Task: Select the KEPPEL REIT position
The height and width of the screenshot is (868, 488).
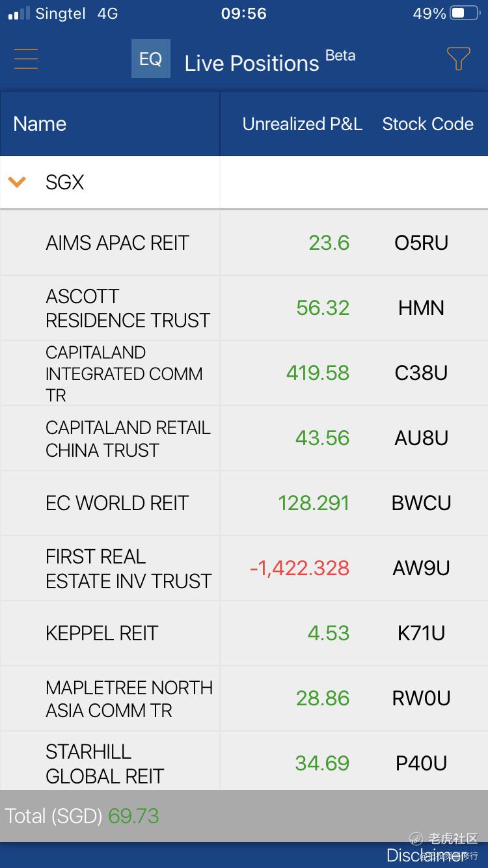Action: tap(102, 633)
